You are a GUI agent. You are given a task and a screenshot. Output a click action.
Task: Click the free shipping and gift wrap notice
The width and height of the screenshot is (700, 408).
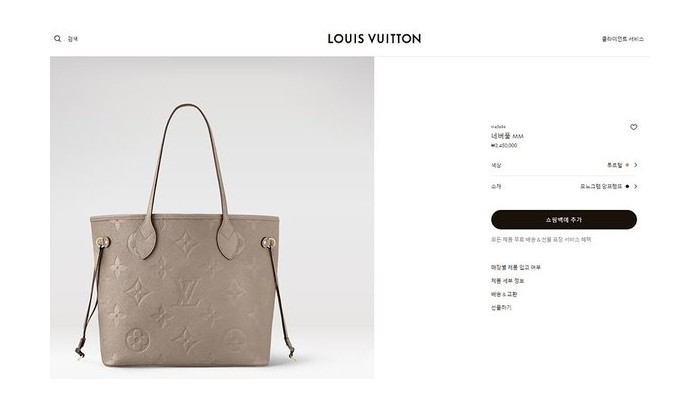click(x=541, y=240)
